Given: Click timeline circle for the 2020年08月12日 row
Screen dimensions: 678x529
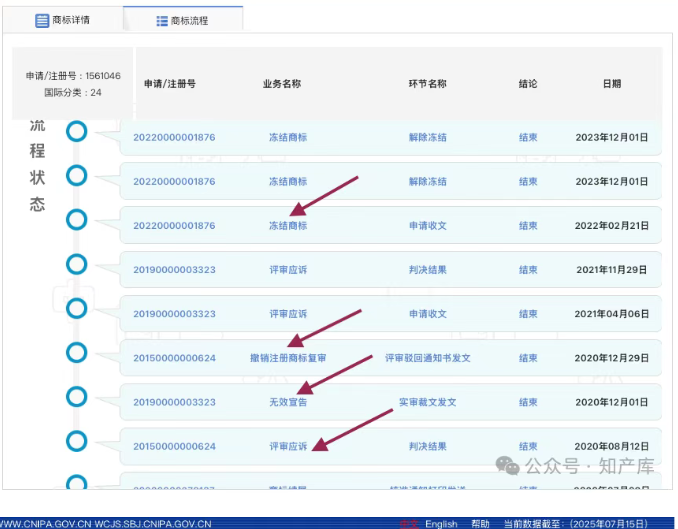Looking at the screenshot, I should pos(77,441).
